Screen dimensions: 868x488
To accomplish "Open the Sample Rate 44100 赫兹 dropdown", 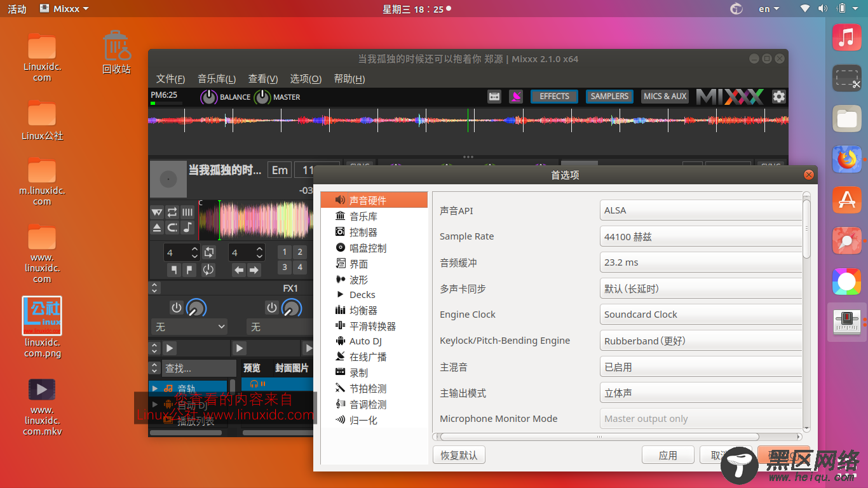I will pyautogui.click(x=701, y=236).
